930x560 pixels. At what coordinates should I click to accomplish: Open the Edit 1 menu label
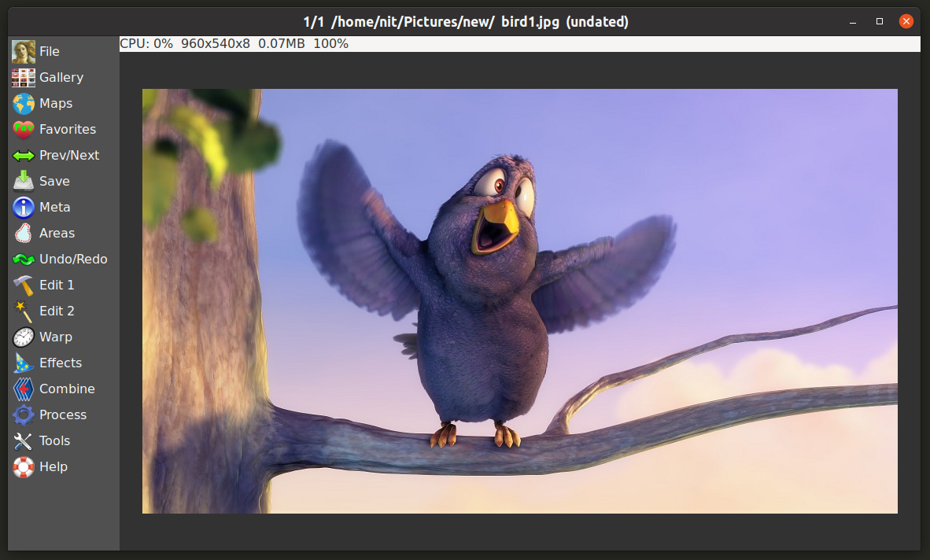57,286
